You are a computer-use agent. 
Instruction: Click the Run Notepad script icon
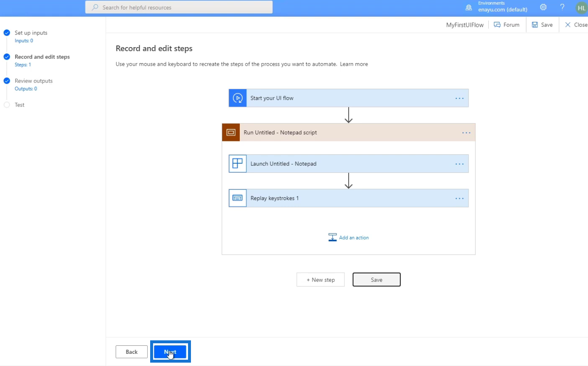coord(231,133)
